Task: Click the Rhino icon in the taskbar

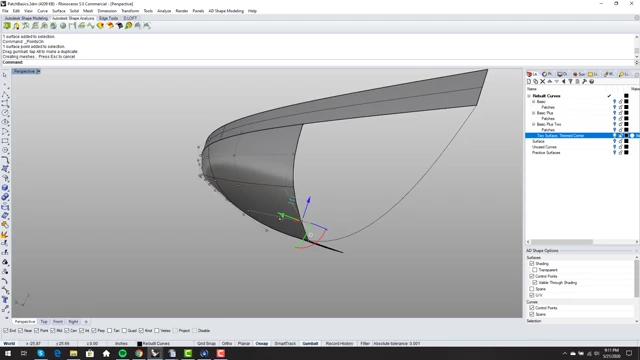Action: pos(155,353)
